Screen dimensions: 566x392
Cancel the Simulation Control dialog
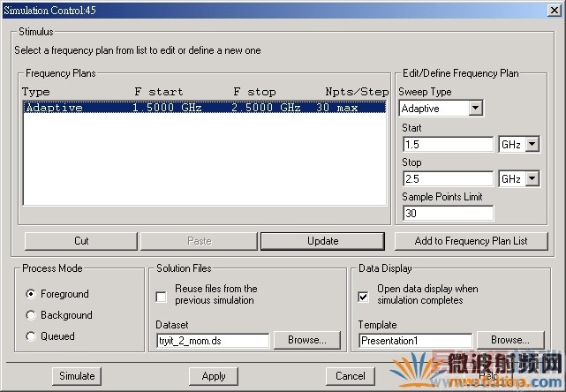point(351,376)
